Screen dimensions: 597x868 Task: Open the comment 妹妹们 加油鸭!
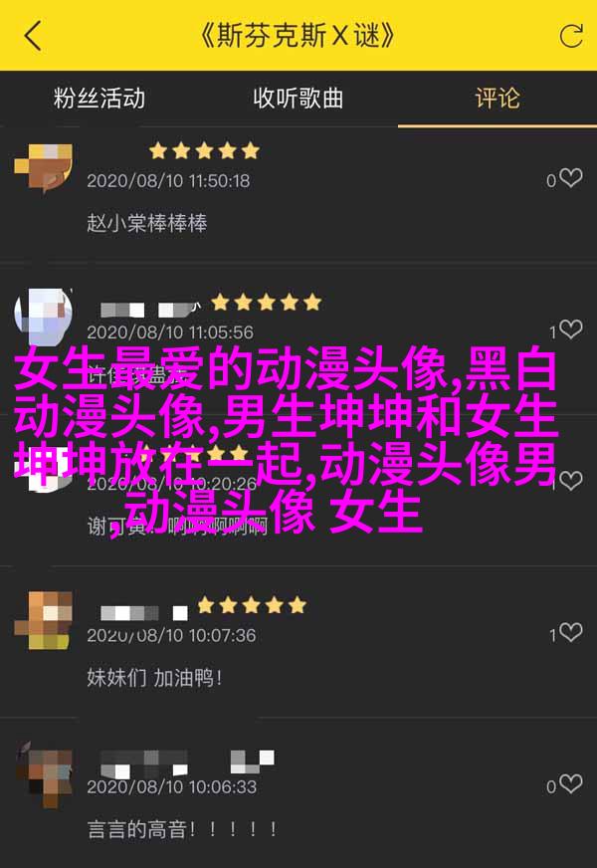154,678
